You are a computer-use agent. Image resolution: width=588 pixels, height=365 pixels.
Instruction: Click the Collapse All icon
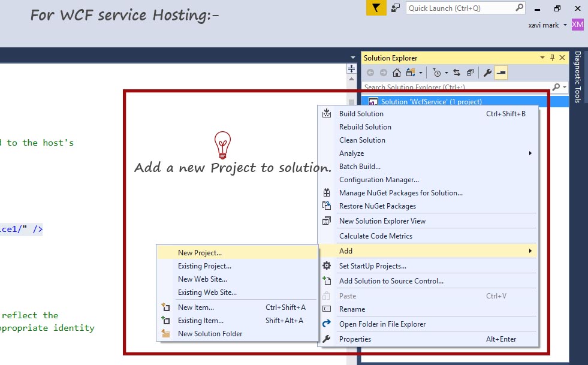click(470, 73)
